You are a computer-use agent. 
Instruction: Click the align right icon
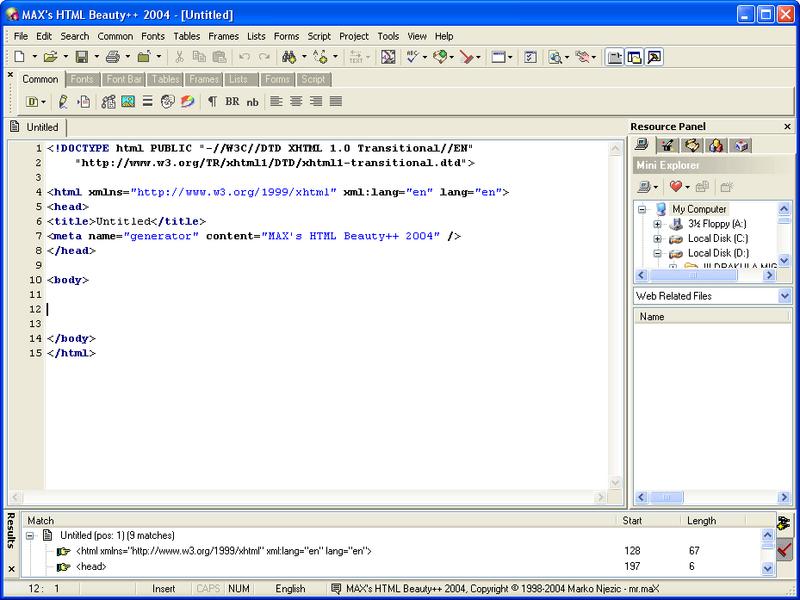click(x=316, y=101)
